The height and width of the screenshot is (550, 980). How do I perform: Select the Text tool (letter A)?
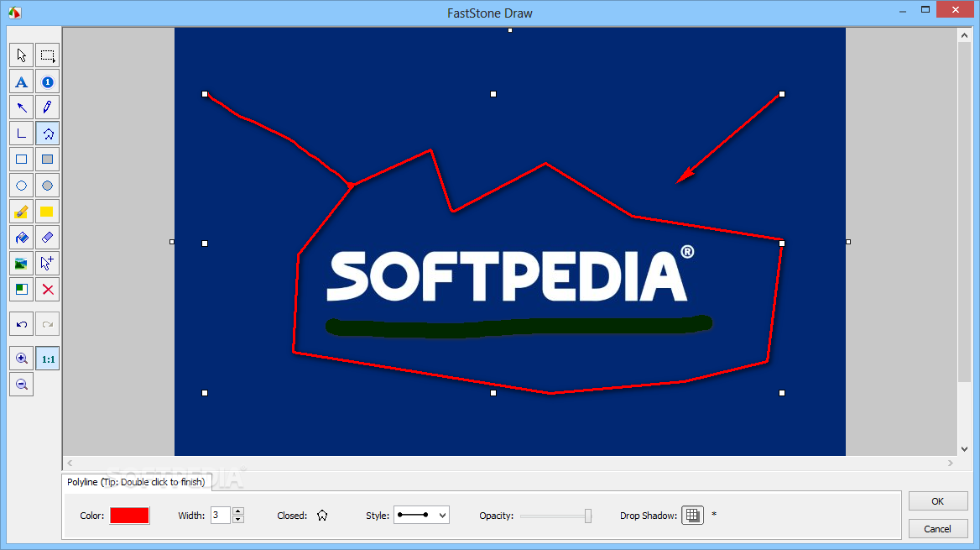[x=21, y=81]
